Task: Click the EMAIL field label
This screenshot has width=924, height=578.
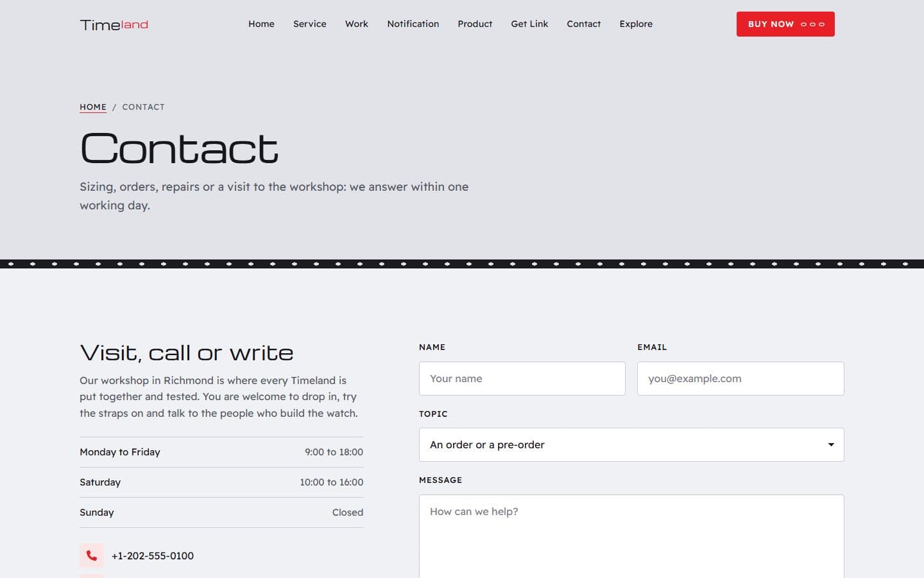Action: (x=652, y=347)
